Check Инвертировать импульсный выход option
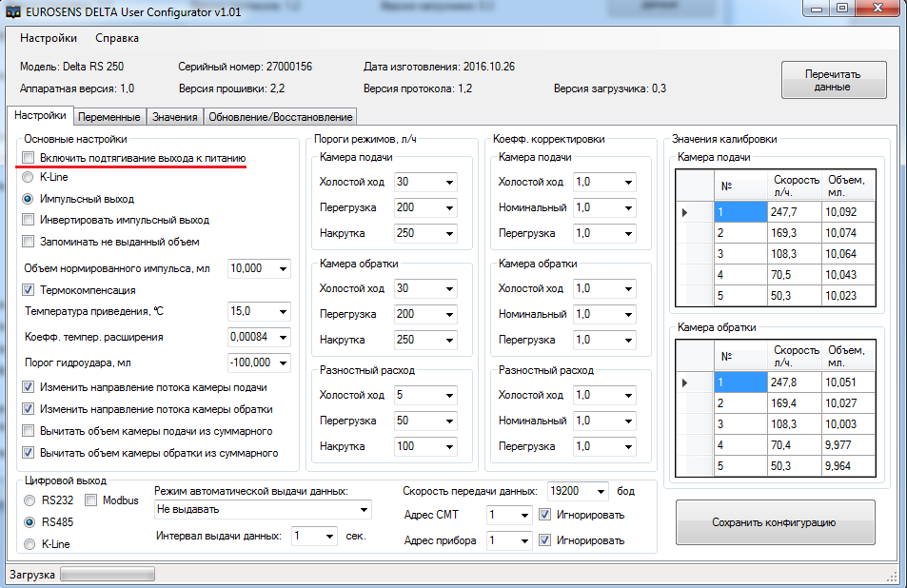The width and height of the screenshot is (907, 588). 29,220
